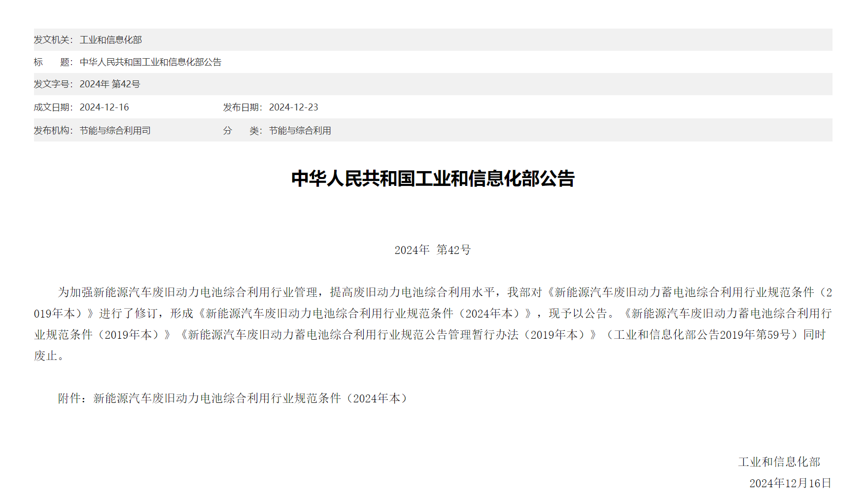Click the title value in the metadata table
The width and height of the screenshot is (868, 502).
(x=150, y=62)
